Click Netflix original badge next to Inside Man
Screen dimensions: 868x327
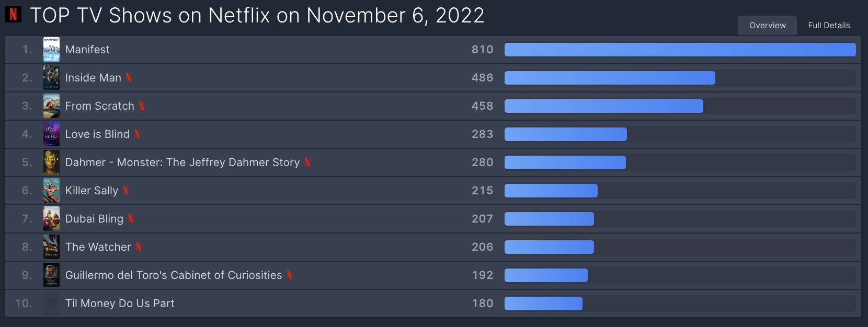[x=129, y=78]
